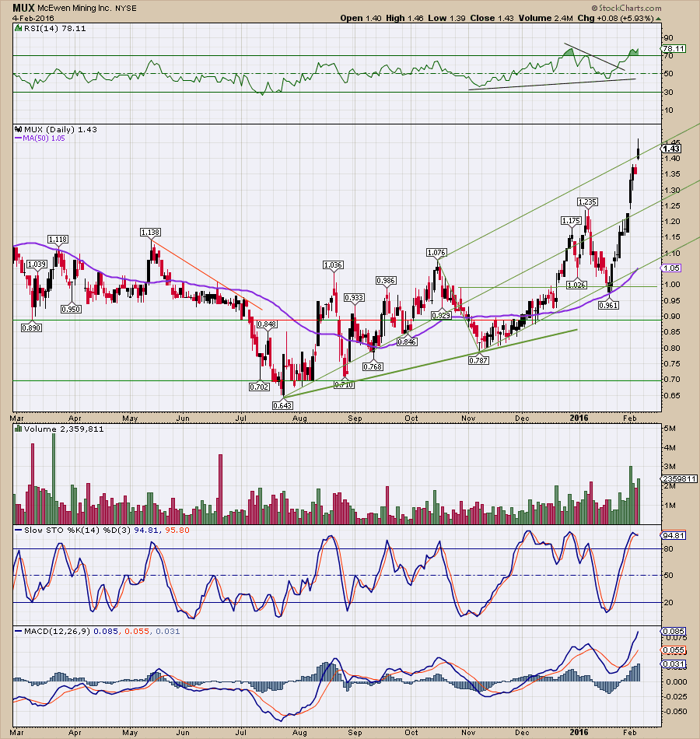
Task: Click the McEwen Mining Inc. company name
Action: [75, 9]
